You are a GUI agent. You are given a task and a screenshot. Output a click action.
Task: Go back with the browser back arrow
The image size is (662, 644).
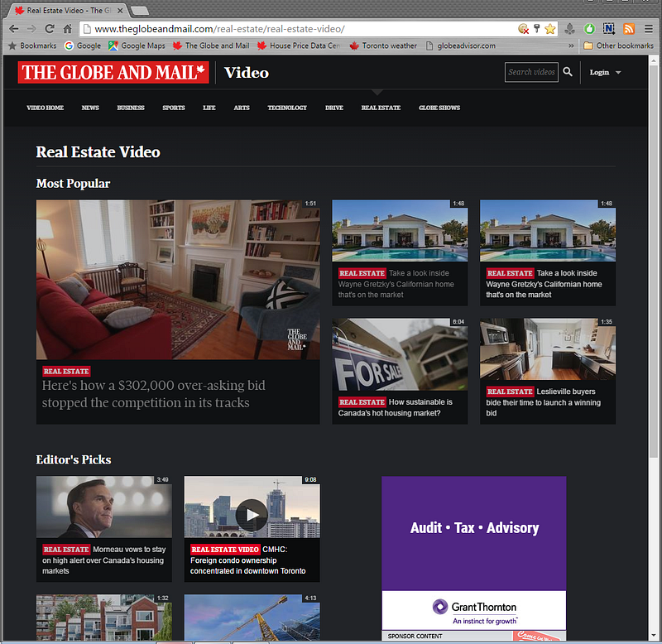(13, 29)
